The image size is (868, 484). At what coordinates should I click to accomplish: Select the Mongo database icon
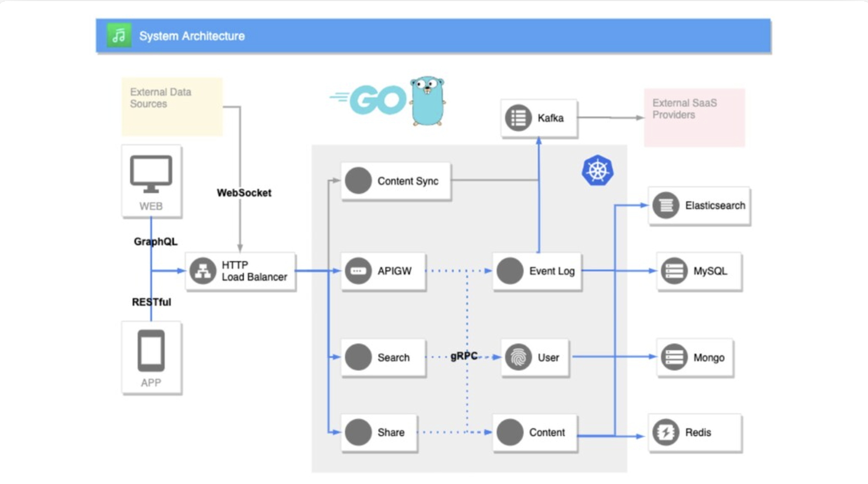(x=674, y=357)
